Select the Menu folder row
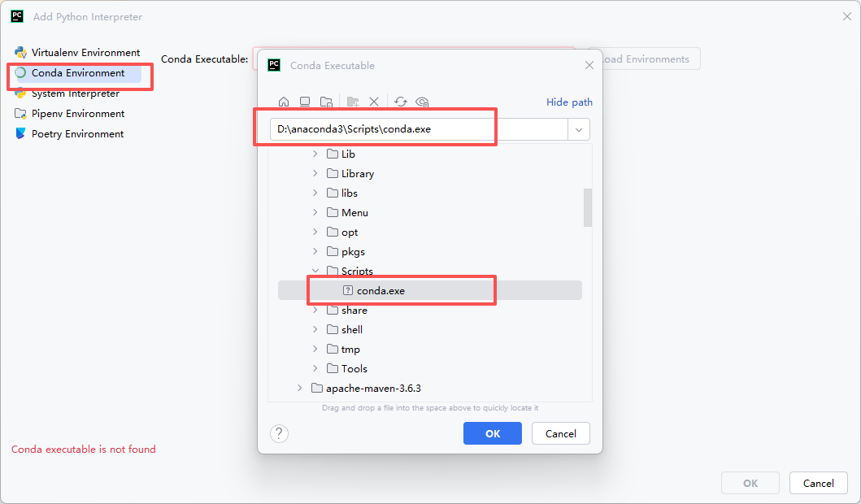Viewport: 861px width, 504px height. pyautogui.click(x=430, y=212)
